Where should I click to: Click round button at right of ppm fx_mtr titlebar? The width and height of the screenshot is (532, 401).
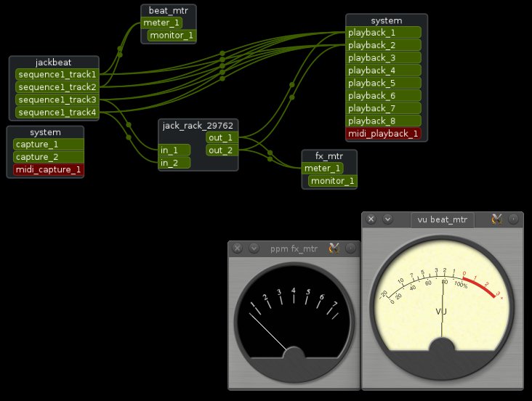coord(351,248)
